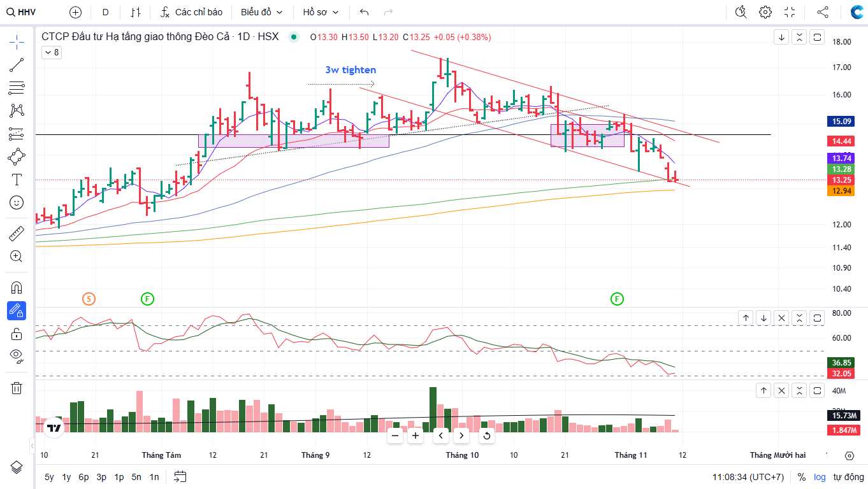Expand the Hồ sơ dropdown
Image resolution: width=868 pixels, height=489 pixels.
321,12
